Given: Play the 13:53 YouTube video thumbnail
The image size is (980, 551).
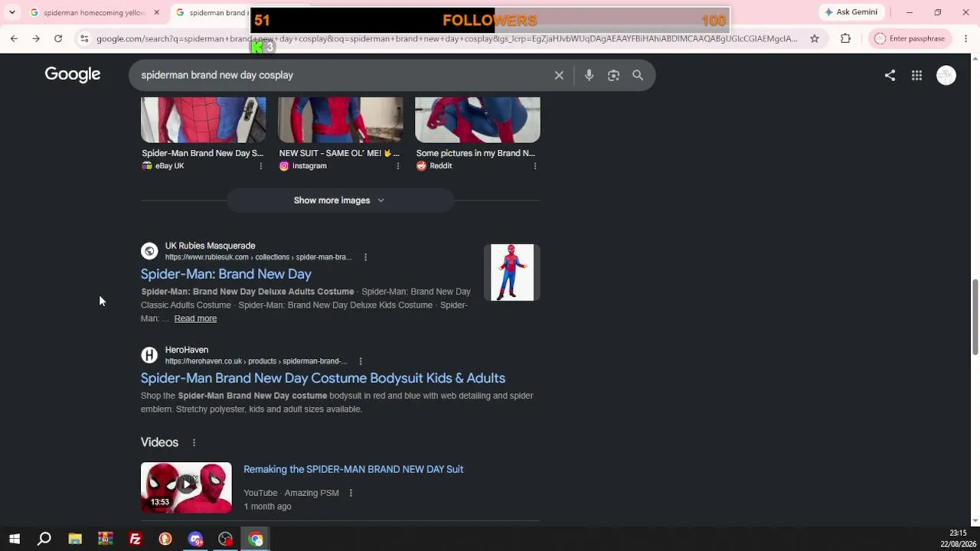Looking at the screenshot, I should click(x=186, y=487).
